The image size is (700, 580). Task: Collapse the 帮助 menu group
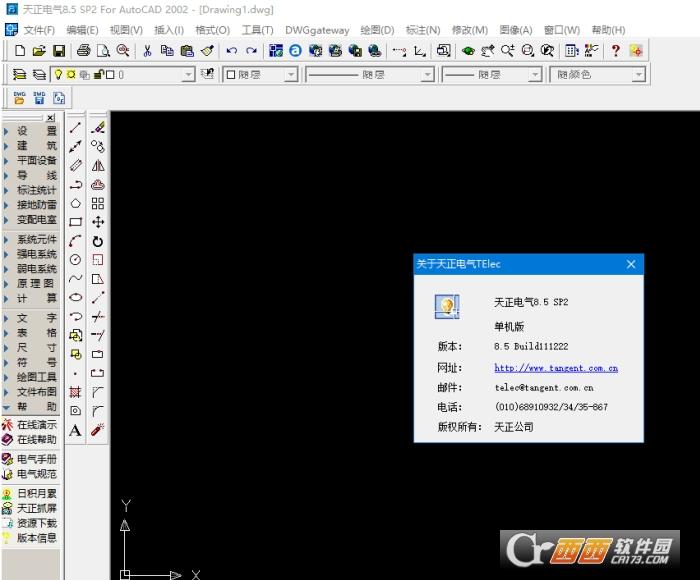[30, 407]
